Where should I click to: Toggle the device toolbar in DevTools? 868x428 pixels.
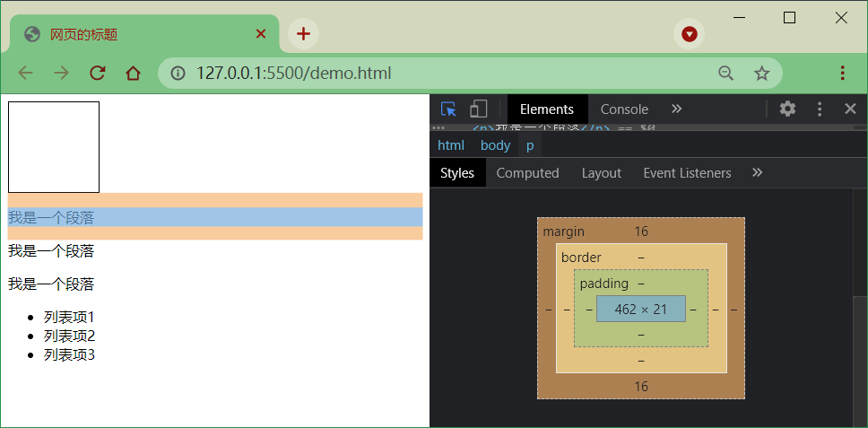[478, 109]
